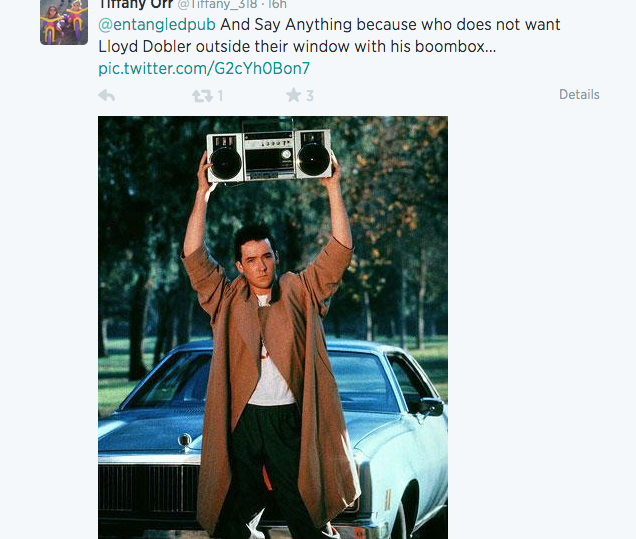This screenshot has height=539, width=636.
Task: Open the @entangledpub mention
Action: [x=157, y=24]
